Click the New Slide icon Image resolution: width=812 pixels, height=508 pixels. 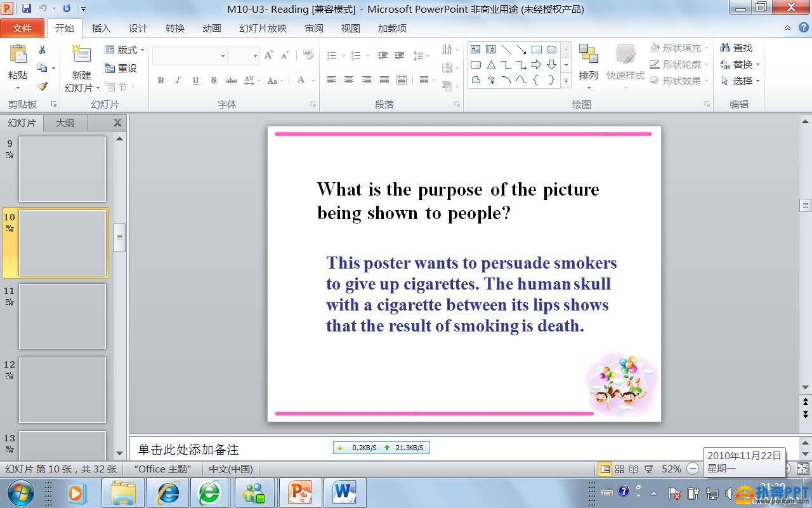pyautogui.click(x=81, y=55)
